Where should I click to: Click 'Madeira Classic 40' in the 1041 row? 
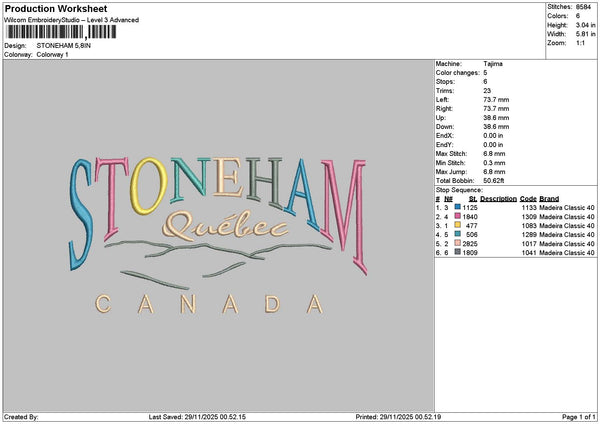[x=567, y=253]
